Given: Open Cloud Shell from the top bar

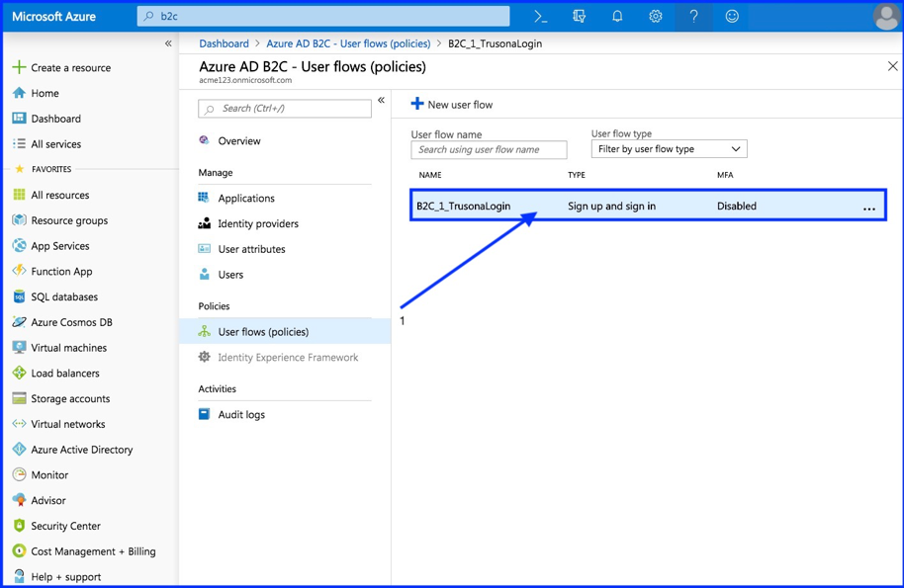Looking at the screenshot, I should (x=540, y=16).
